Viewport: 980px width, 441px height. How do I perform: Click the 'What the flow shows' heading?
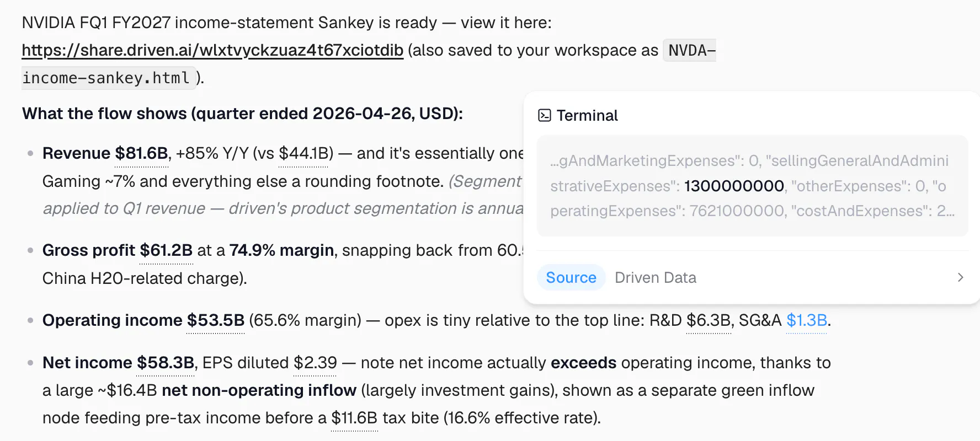pyautogui.click(x=242, y=114)
